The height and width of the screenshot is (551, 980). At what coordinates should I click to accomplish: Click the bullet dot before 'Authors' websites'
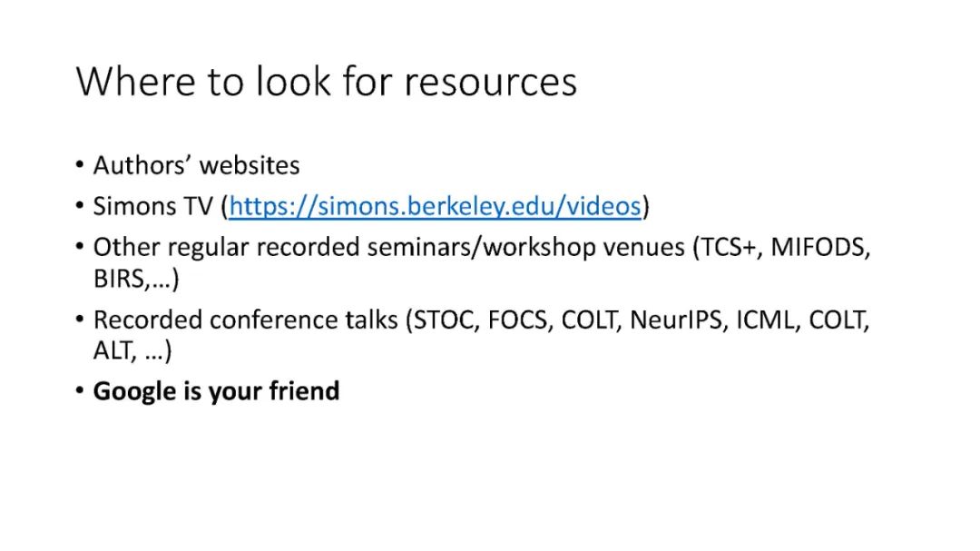tap(82, 166)
